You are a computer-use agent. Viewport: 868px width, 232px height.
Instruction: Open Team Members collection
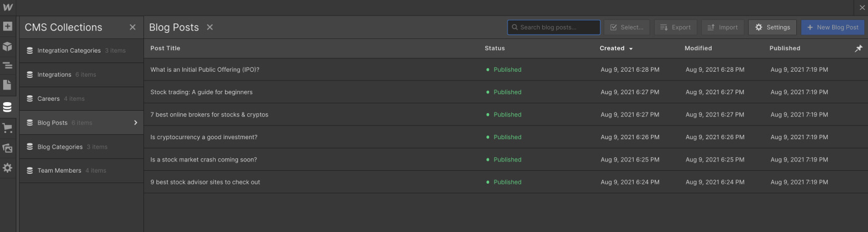(x=82, y=171)
